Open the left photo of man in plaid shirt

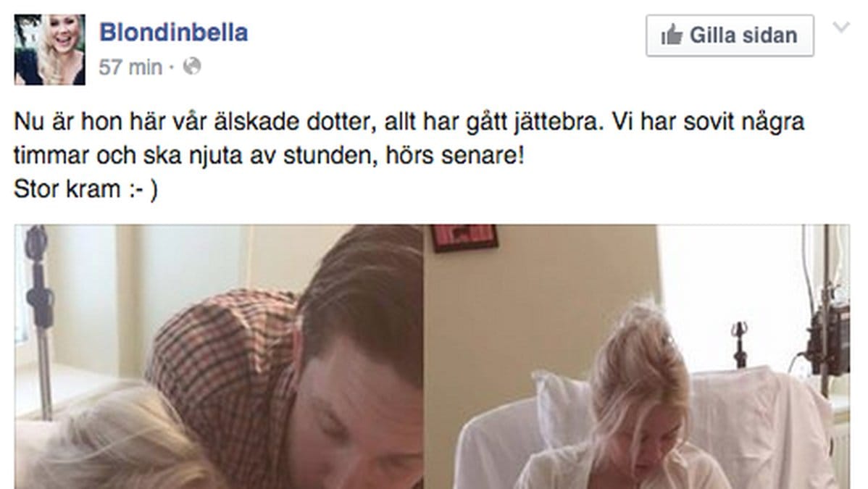click(x=219, y=356)
